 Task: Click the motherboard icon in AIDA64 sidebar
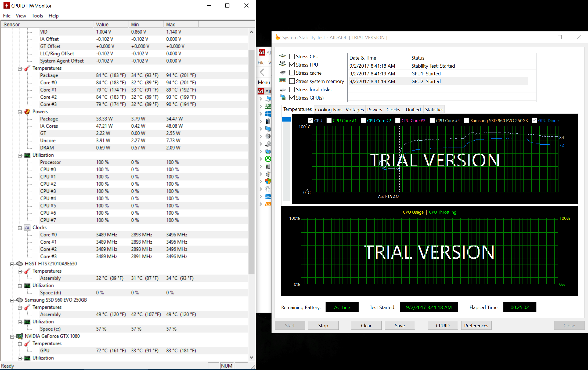(x=268, y=106)
